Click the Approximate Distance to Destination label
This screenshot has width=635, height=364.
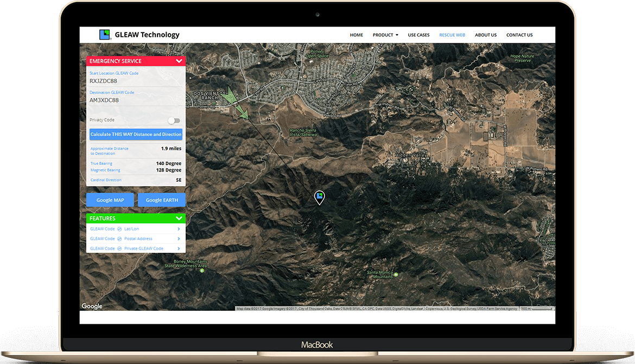(x=109, y=151)
